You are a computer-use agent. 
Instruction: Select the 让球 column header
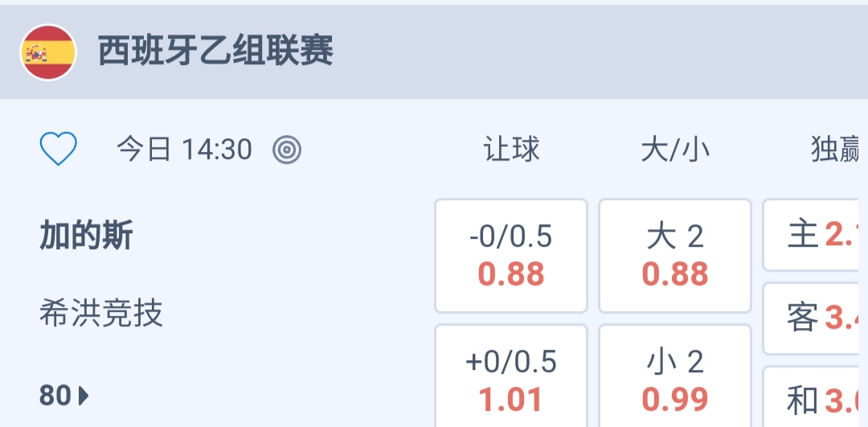point(511,150)
